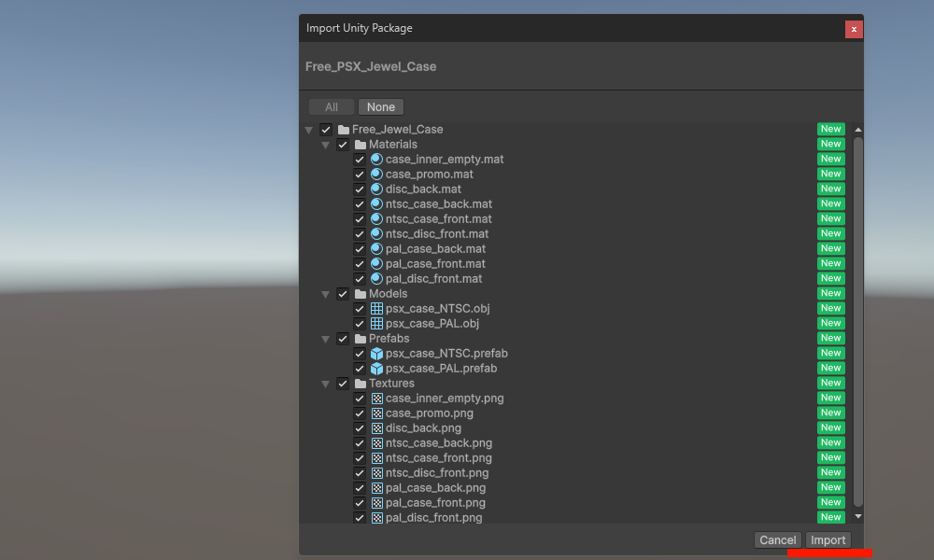Click the Textures folder icon
934x560 pixels.
tap(361, 384)
